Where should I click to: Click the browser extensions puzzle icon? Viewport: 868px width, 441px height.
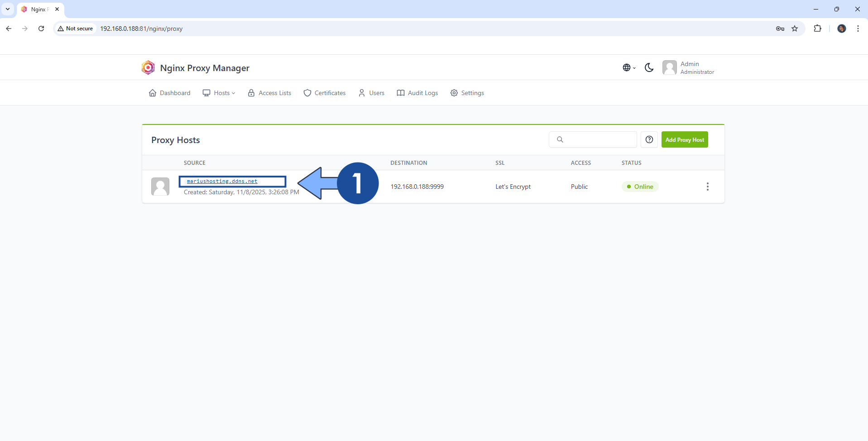point(818,28)
